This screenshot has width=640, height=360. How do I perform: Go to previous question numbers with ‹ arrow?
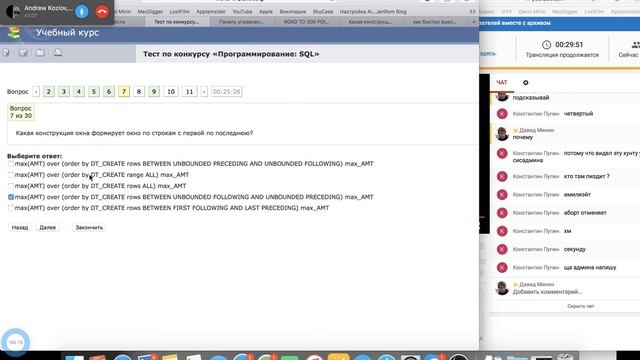(36, 92)
